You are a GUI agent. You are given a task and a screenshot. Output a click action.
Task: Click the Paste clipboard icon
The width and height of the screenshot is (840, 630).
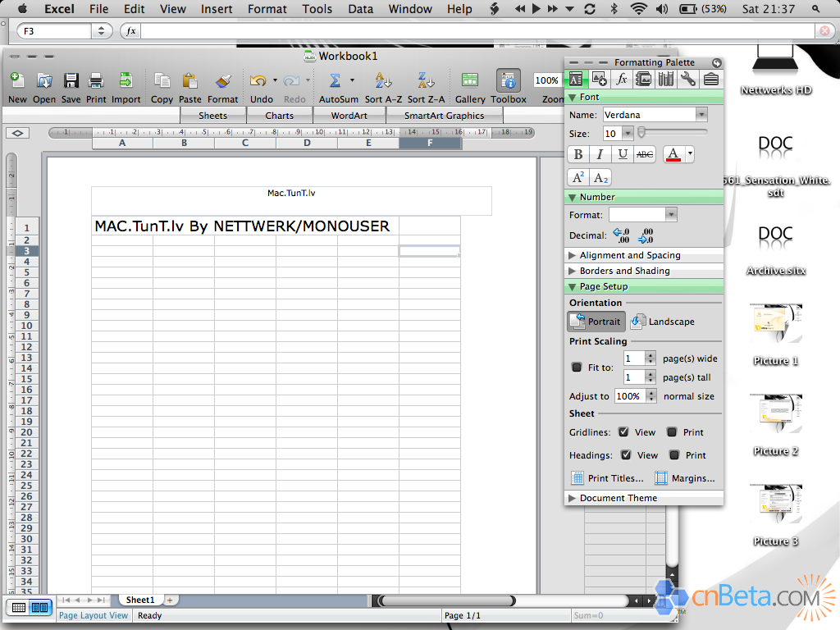189,80
